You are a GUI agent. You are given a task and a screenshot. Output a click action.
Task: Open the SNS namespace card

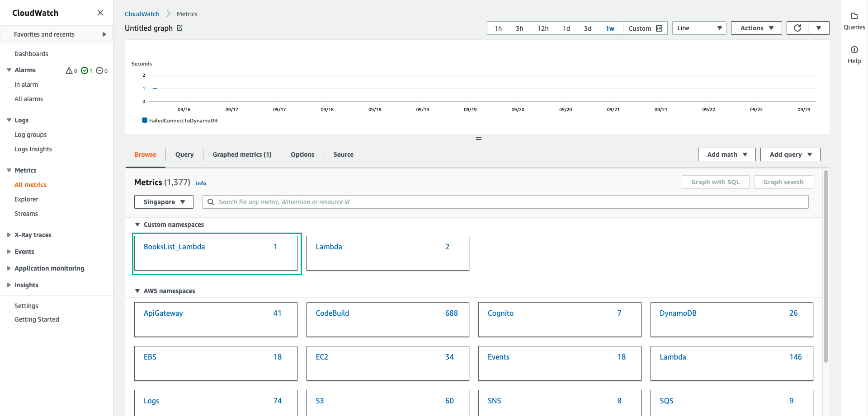coord(560,403)
